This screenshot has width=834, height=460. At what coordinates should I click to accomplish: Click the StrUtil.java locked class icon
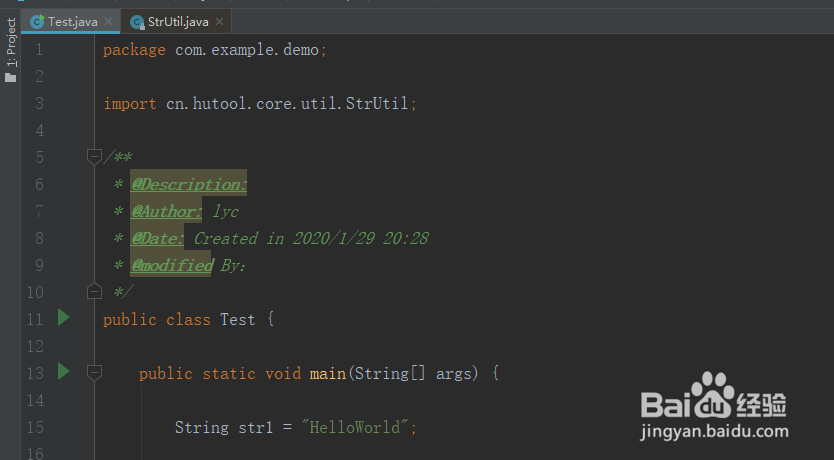point(137,22)
